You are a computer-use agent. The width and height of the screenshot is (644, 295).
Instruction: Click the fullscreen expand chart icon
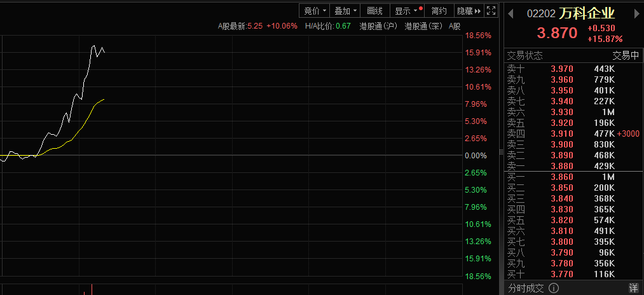coord(491,10)
